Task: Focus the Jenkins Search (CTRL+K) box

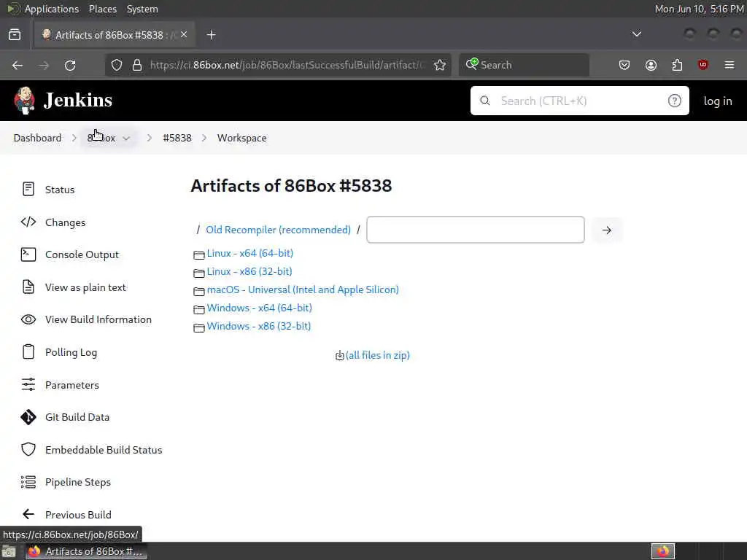Action: (x=579, y=101)
